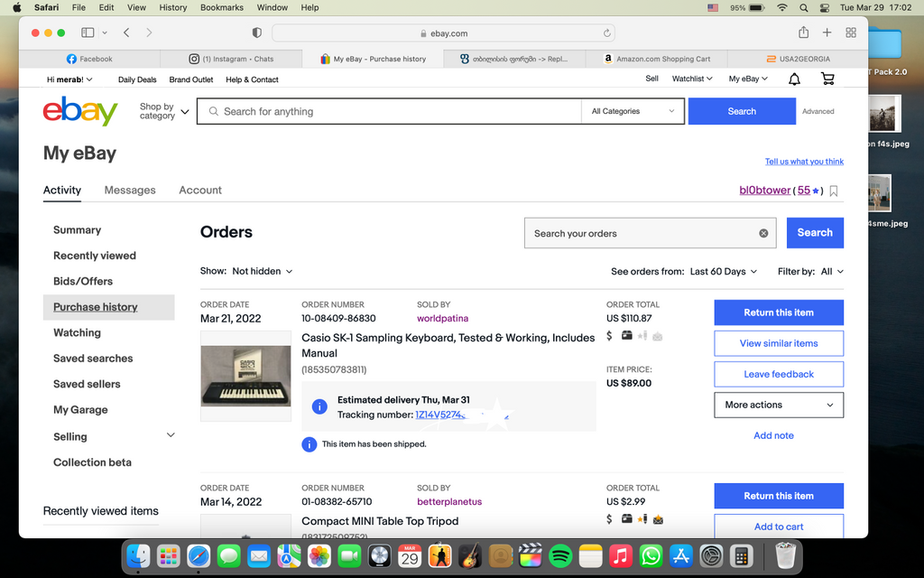Open the seller worldpatina link

click(x=442, y=319)
